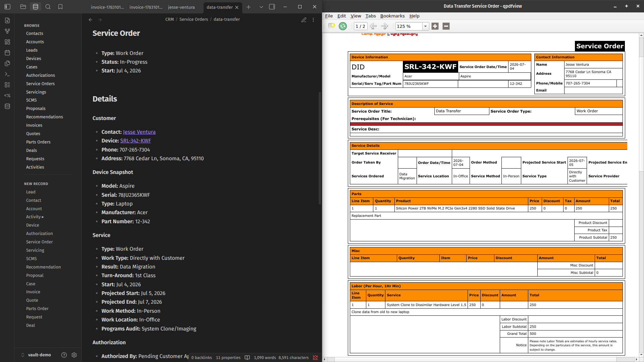
Task: Open the Edit menu in qpdfview
Action: tap(341, 16)
